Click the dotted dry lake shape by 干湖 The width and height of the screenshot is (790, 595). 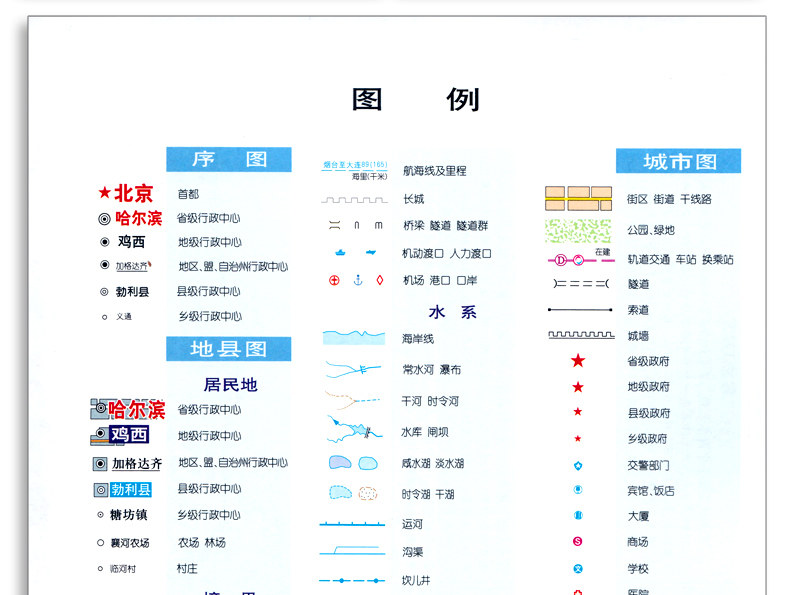(368, 493)
